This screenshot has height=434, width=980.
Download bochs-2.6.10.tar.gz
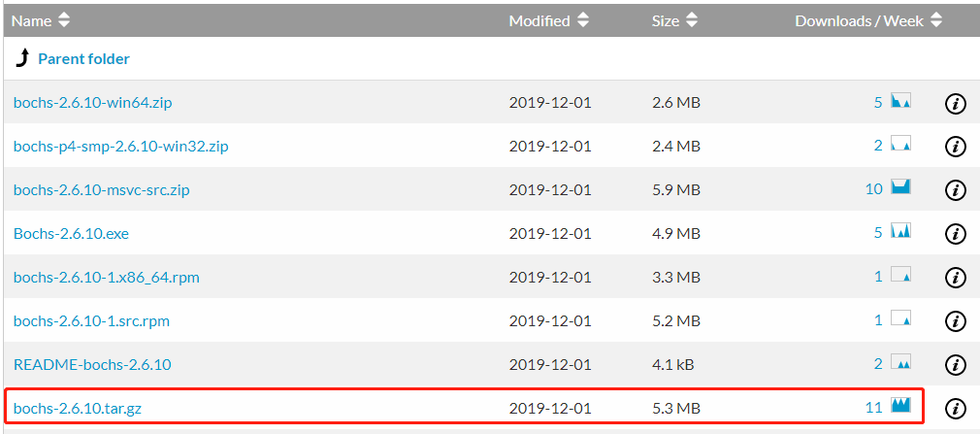[78, 409]
